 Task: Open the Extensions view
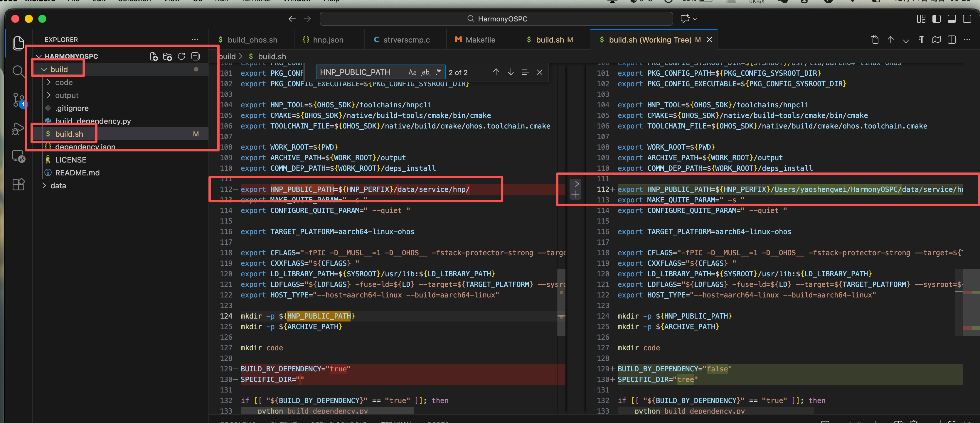(x=18, y=184)
